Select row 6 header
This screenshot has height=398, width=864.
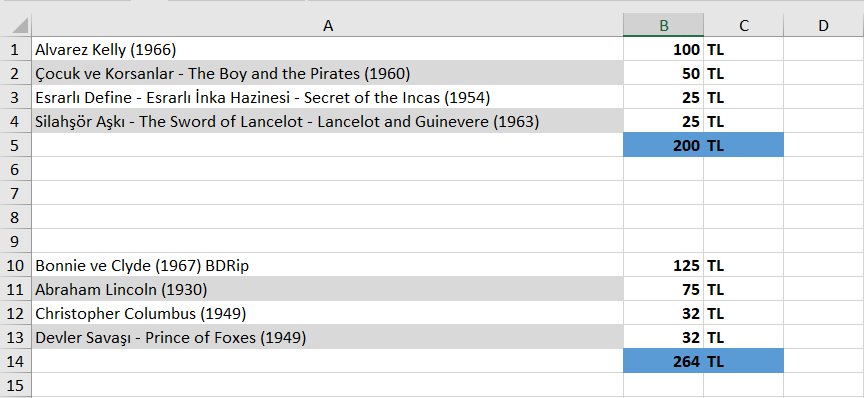tap(15, 169)
